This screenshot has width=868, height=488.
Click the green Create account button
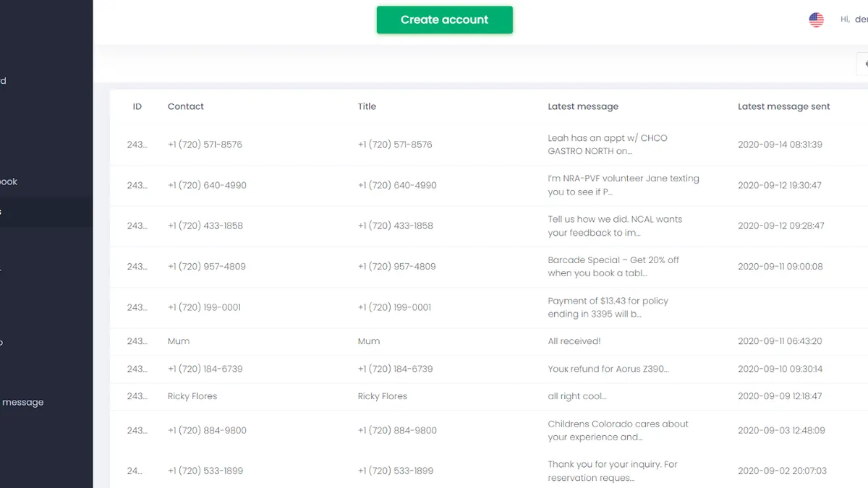click(444, 20)
